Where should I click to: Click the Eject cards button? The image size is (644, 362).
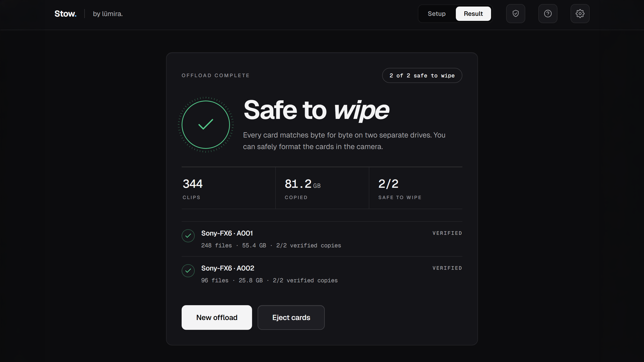tap(291, 318)
